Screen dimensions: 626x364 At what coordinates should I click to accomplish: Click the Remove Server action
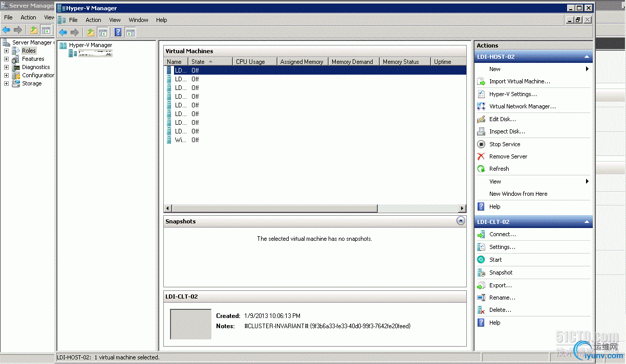coord(508,156)
